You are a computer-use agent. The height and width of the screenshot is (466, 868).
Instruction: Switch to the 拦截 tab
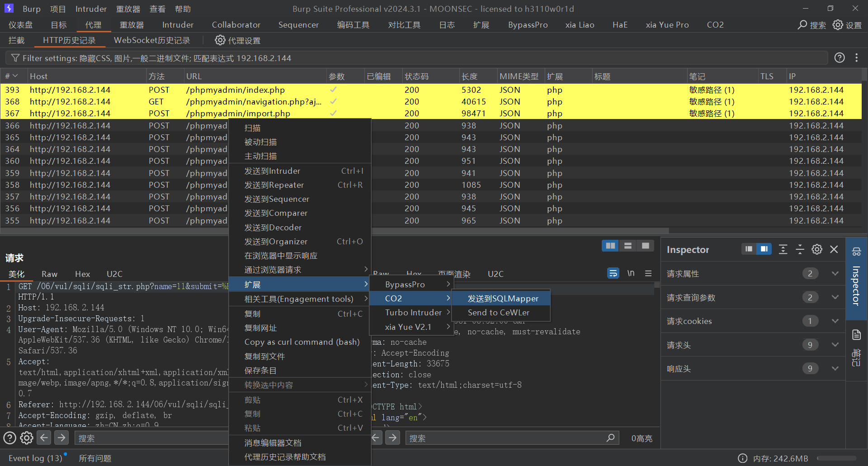[x=17, y=40]
